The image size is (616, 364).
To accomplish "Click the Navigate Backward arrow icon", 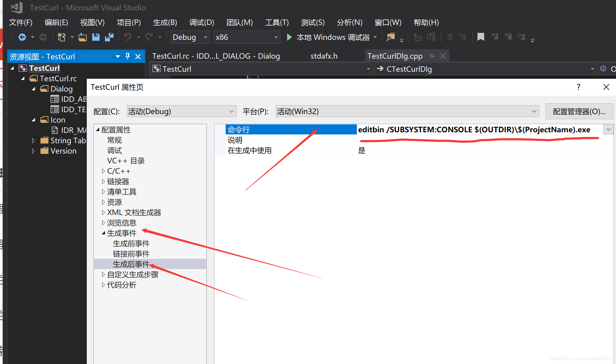I will coord(22,37).
